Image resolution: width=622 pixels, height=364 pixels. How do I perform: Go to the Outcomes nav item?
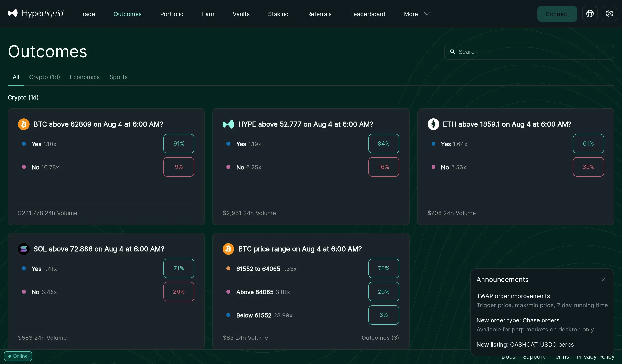click(x=128, y=14)
